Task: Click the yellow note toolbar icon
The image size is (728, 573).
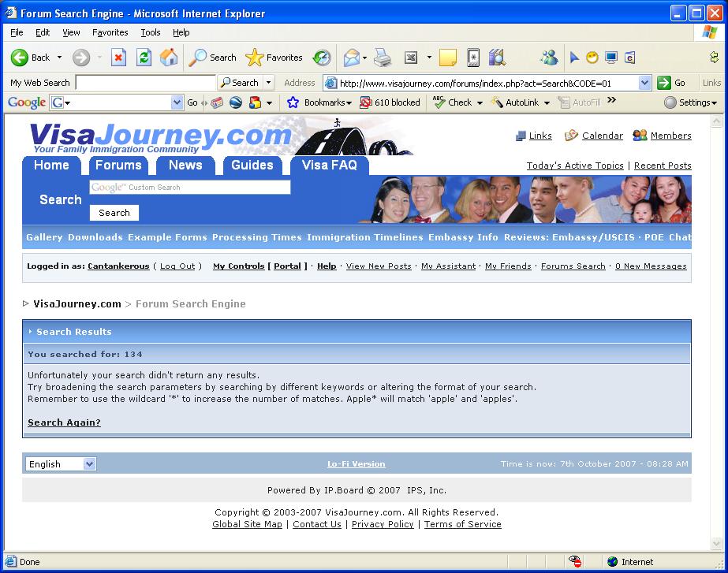Action: point(448,58)
